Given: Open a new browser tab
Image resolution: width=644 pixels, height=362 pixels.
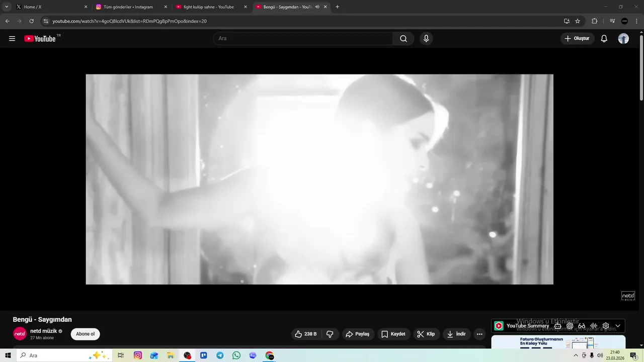Looking at the screenshot, I should coord(337,7).
